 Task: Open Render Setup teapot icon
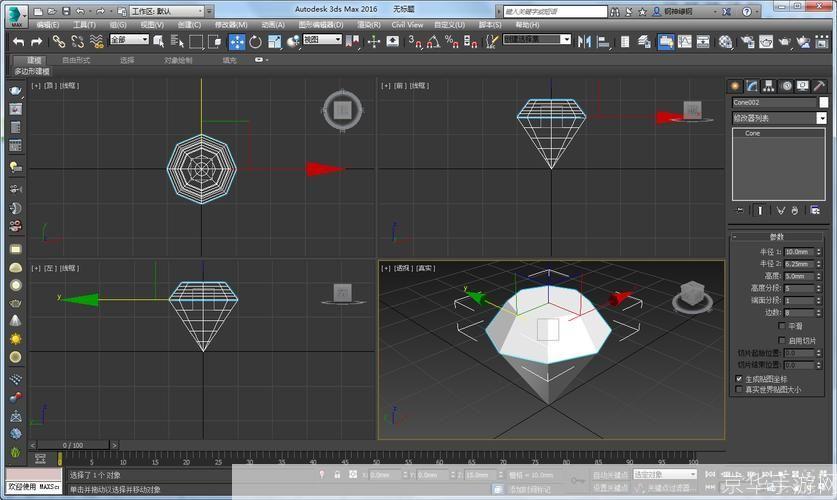click(x=748, y=41)
